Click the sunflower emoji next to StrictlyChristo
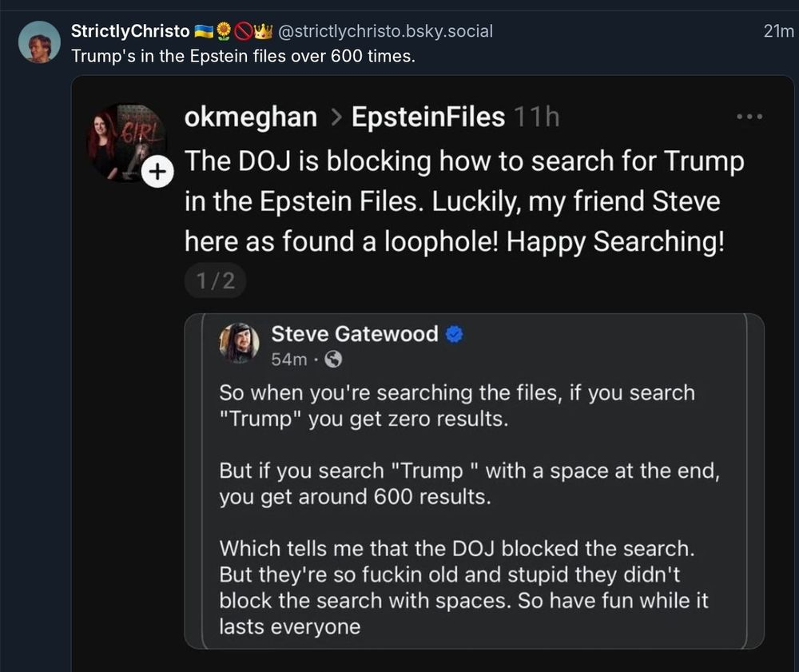Viewport: 799px width, 672px height. (224, 32)
